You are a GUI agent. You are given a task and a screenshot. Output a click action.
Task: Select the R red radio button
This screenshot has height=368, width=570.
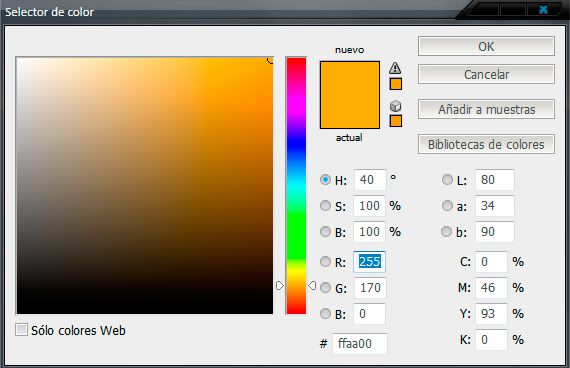(x=325, y=261)
